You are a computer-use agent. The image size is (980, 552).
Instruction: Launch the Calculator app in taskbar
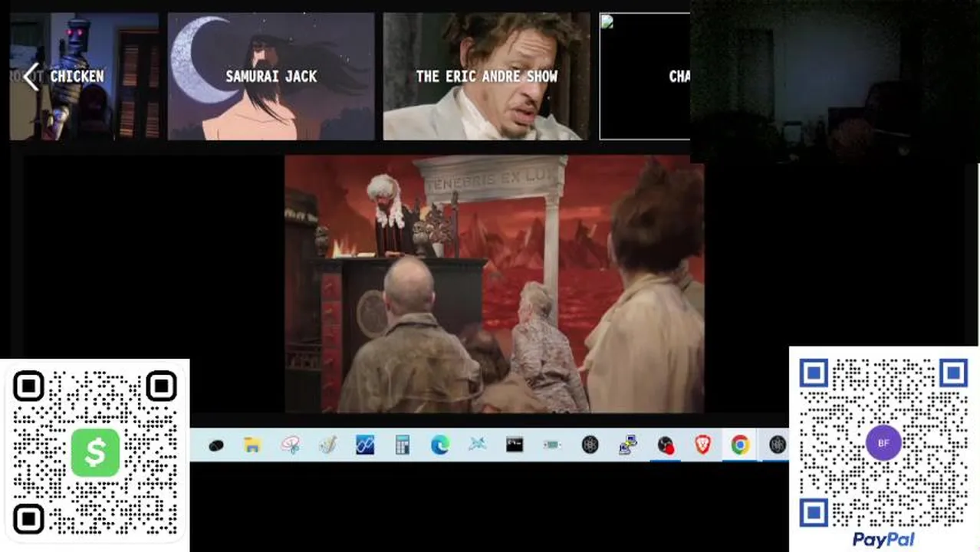[x=403, y=445]
